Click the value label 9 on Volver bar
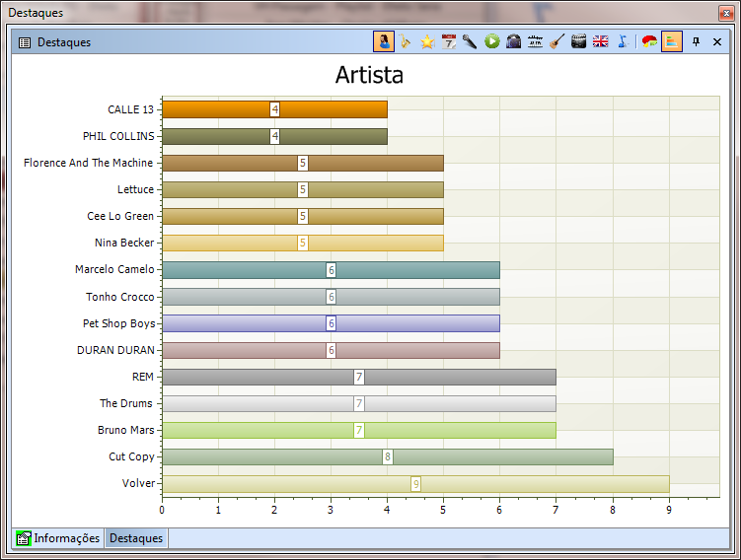Viewport: 741px width, 560px height. tap(415, 484)
